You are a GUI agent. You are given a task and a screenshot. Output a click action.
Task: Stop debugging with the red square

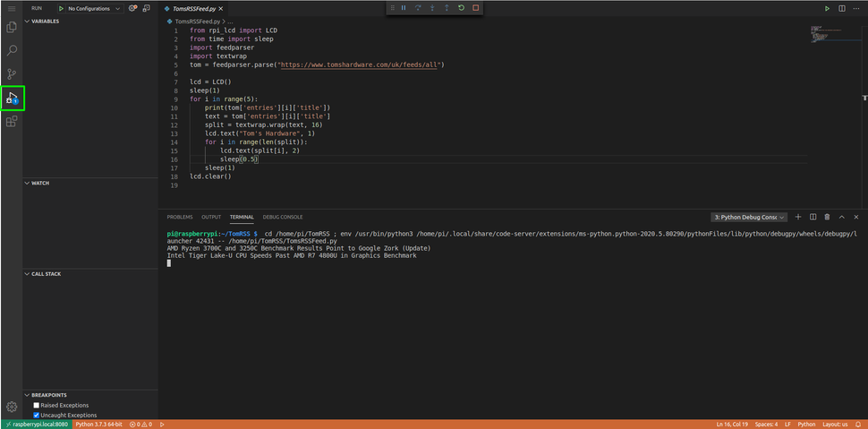click(x=475, y=8)
